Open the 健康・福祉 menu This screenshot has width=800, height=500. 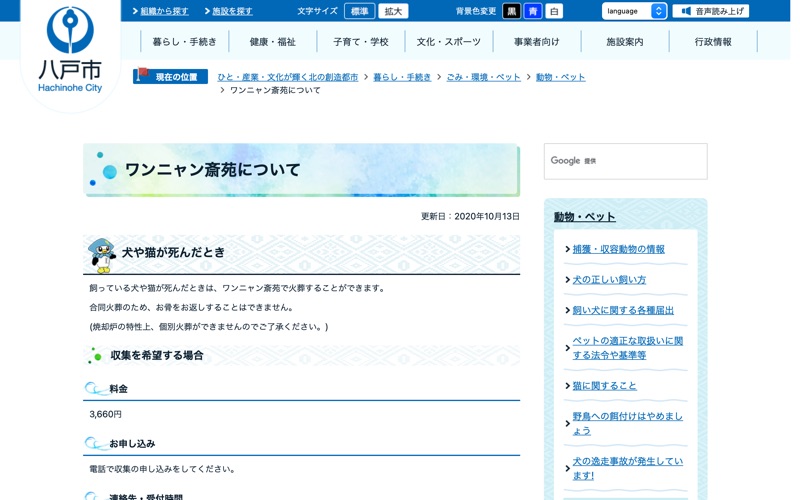[x=272, y=42]
